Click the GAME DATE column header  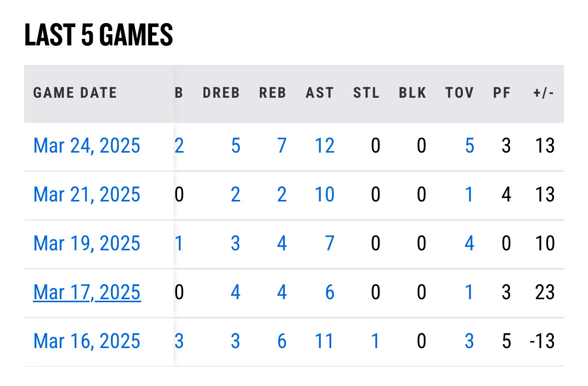click(75, 93)
